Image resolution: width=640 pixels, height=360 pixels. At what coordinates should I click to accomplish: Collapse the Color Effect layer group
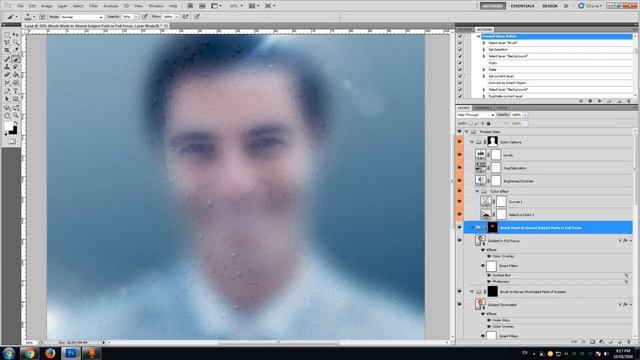click(477, 191)
